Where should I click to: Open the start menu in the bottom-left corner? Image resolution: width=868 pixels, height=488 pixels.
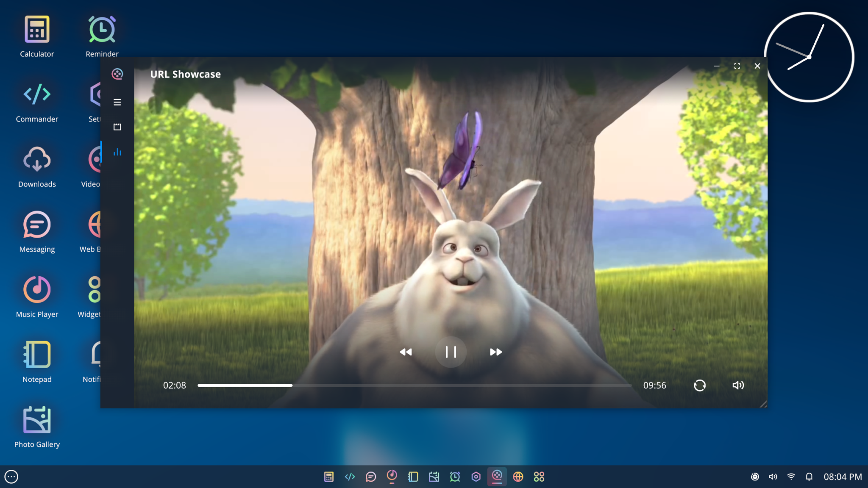(x=11, y=477)
